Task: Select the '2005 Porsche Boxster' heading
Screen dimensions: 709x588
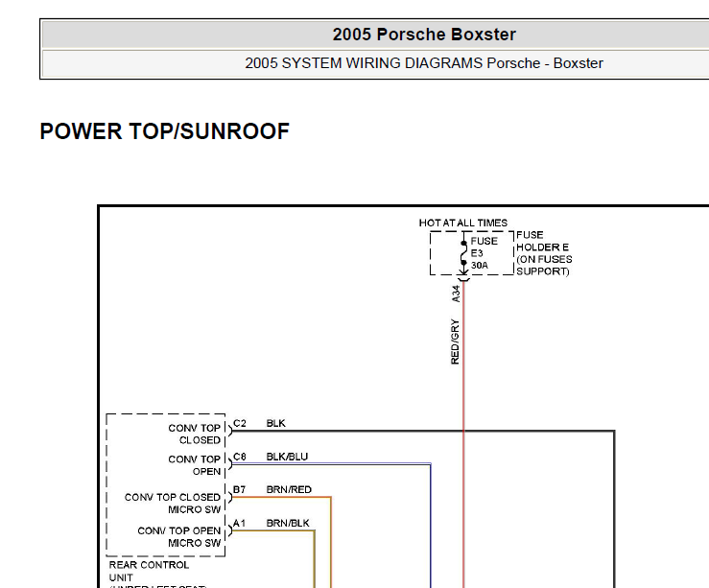Action: (424, 35)
